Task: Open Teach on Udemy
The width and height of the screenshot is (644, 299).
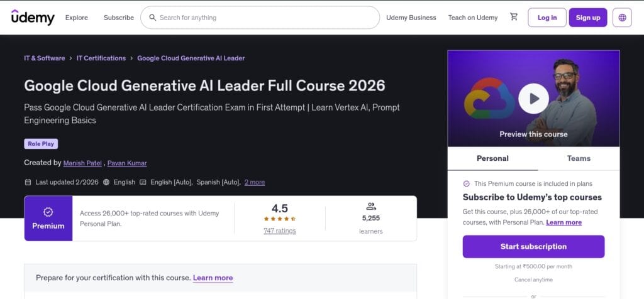Action: [473, 18]
